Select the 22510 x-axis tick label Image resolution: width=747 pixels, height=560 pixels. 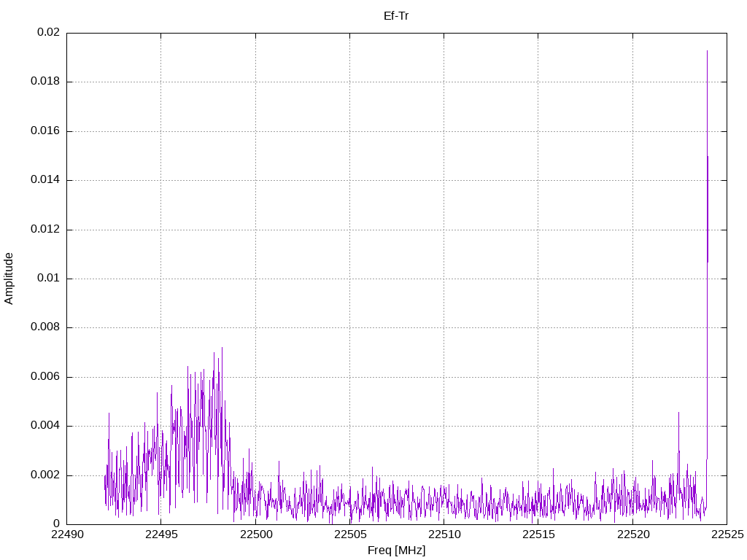click(444, 535)
